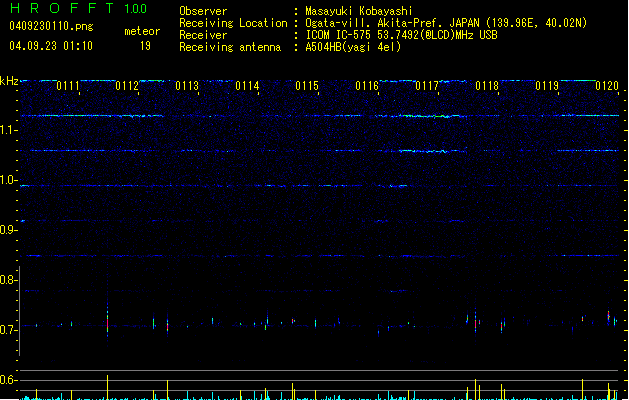This screenshot has width=629, height=400.
Task: Click the 0115 time marker
Action: point(307,86)
